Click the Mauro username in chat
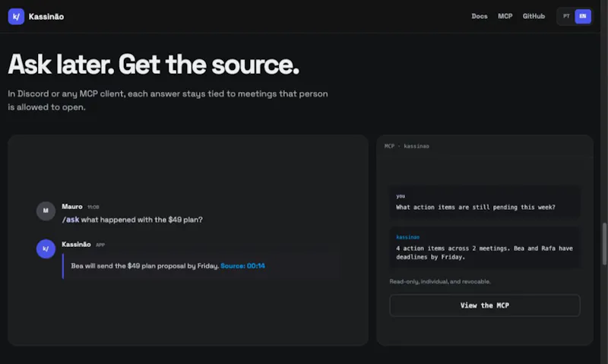 click(72, 207)
